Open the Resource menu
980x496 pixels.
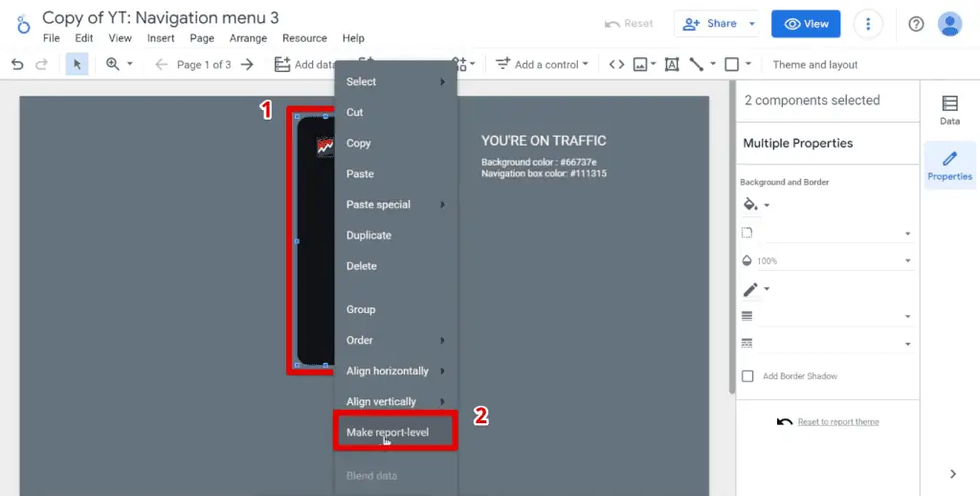tap(304, 38)
